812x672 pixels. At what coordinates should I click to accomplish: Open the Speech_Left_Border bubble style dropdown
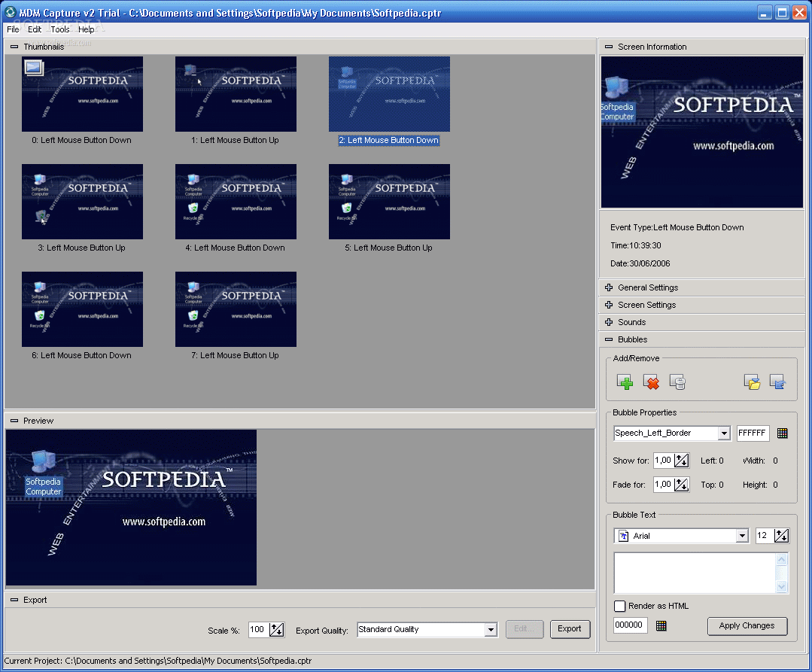click(724, 433)
